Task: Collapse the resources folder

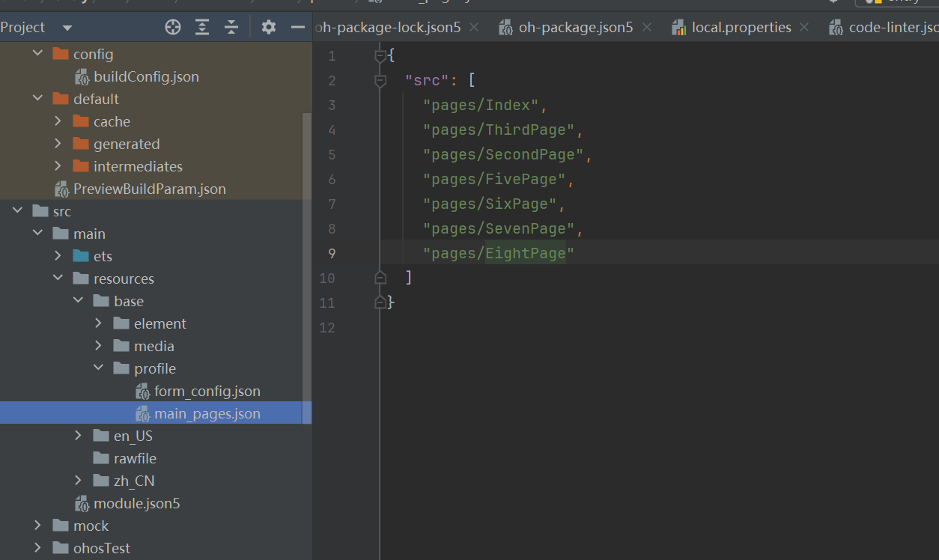Action: pos(58,279)
